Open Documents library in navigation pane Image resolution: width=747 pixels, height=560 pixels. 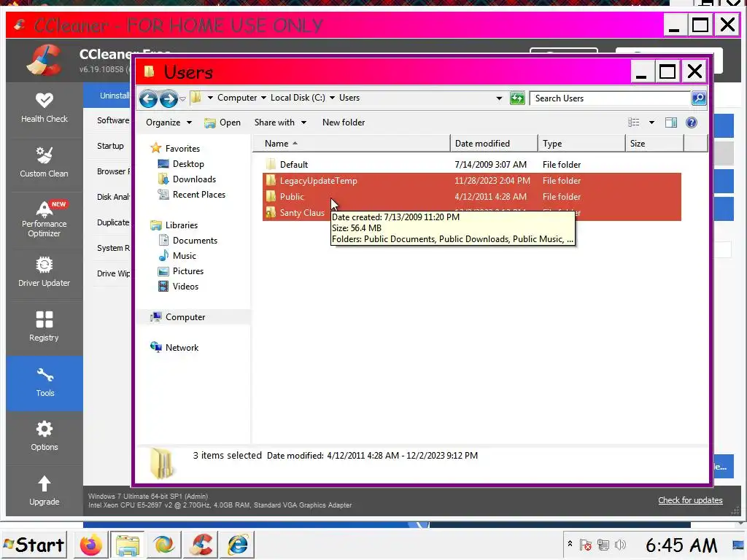(195, 241)
